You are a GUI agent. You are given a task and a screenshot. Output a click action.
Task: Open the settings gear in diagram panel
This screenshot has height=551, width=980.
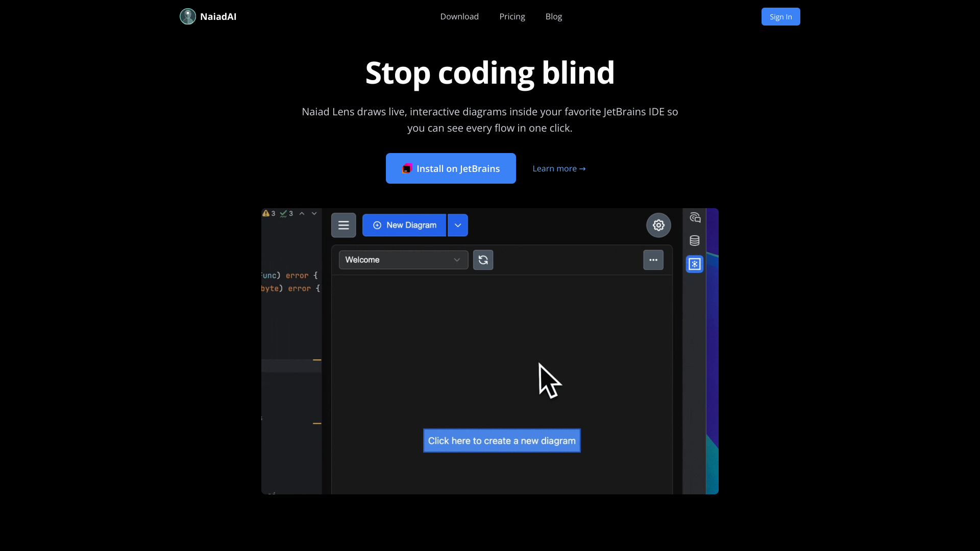point(658,225)
